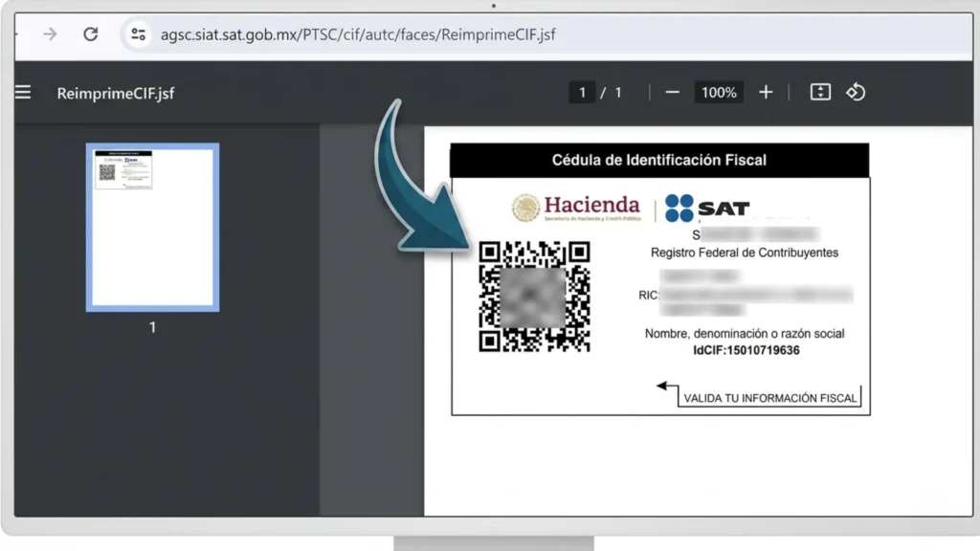The image size is (980, 551).
Task: Toggle the PDF sidebar hamburger menu
Action: pyautogui.click(x=23, y=93)
